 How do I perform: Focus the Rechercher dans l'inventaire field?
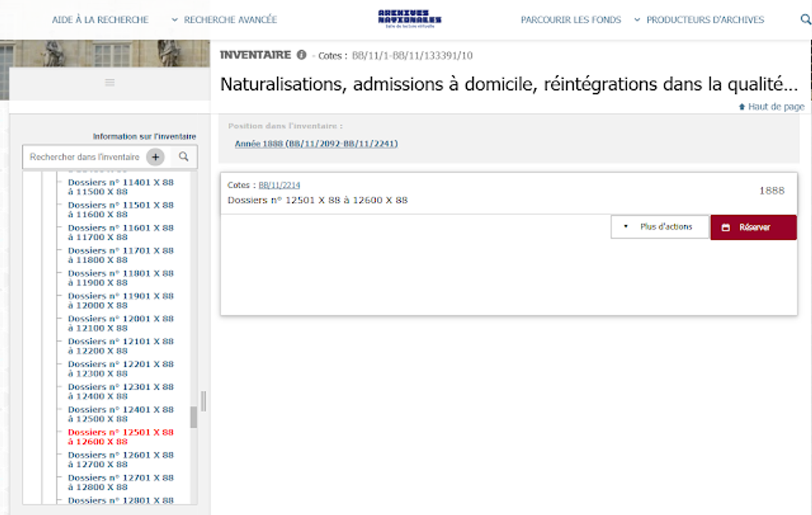click(x=85, y=157)
